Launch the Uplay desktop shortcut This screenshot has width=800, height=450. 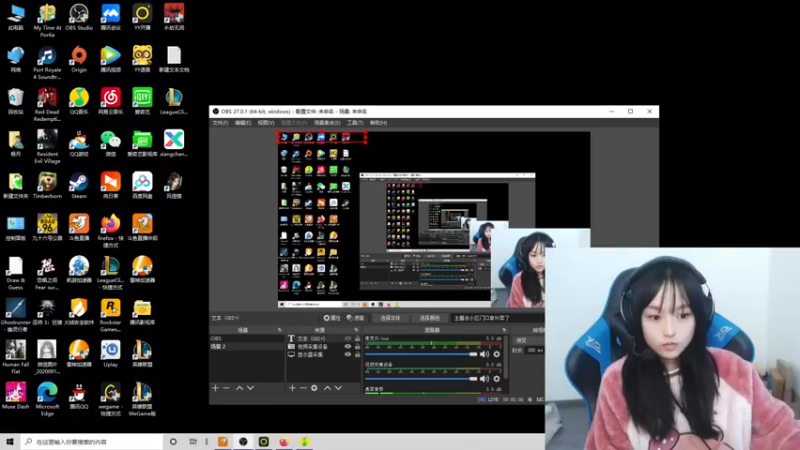pyautogui.click(x=111, y=354)
